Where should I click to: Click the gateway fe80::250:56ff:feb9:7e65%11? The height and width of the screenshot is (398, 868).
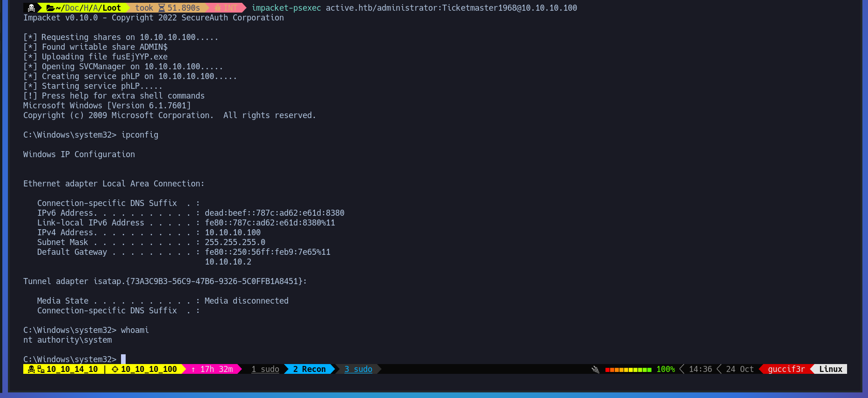point(268,252)
